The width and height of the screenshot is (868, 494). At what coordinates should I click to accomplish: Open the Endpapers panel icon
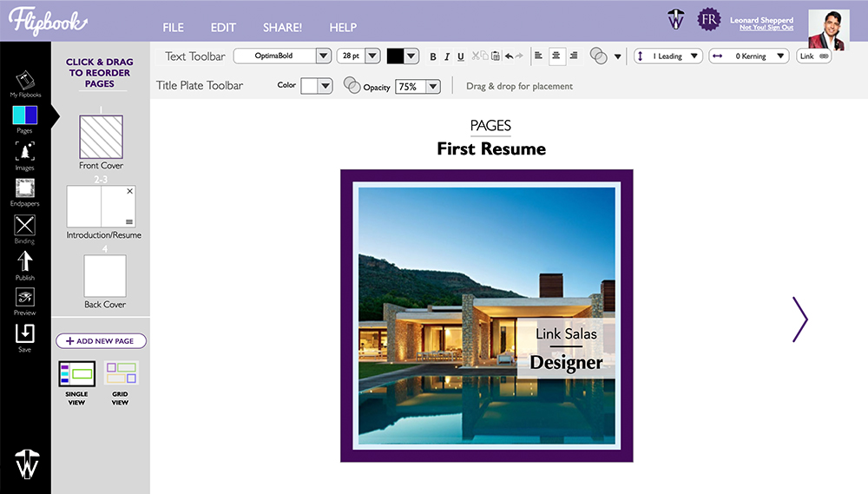pyautogui.click(x=25, y=188)
